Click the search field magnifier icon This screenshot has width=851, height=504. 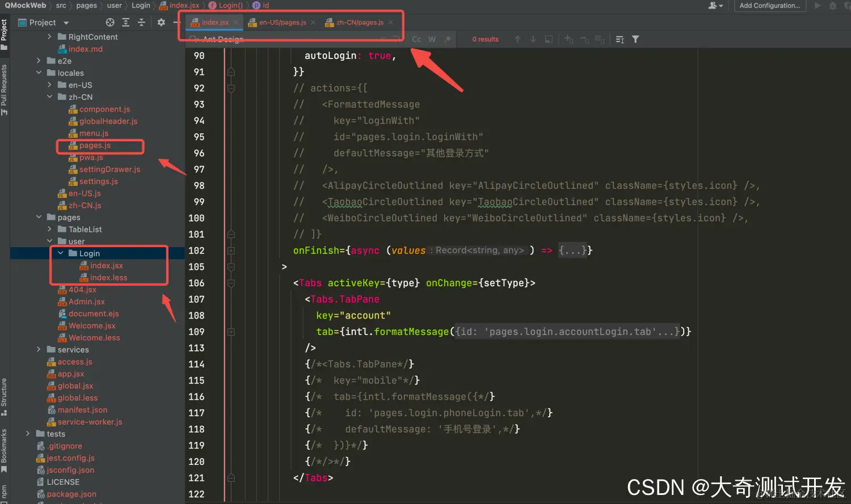pyautogui.click(x=195, y=39)
